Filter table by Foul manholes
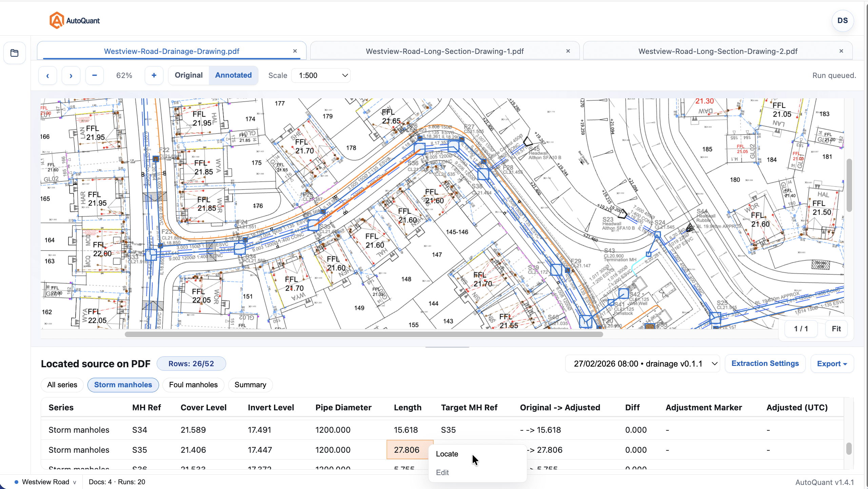This screenshot has height=489, width=868. [193, 385]
